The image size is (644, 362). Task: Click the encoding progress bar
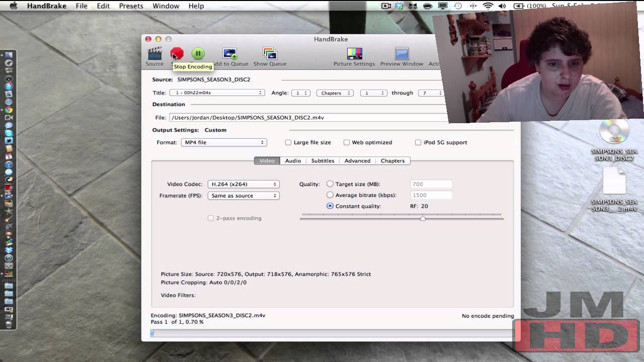(332, 333)
